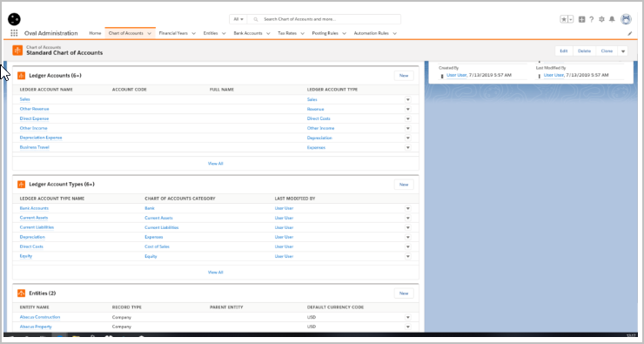Click the Entities section icon
This screenshot has width=644, height=344.
(x=22, y=293)
